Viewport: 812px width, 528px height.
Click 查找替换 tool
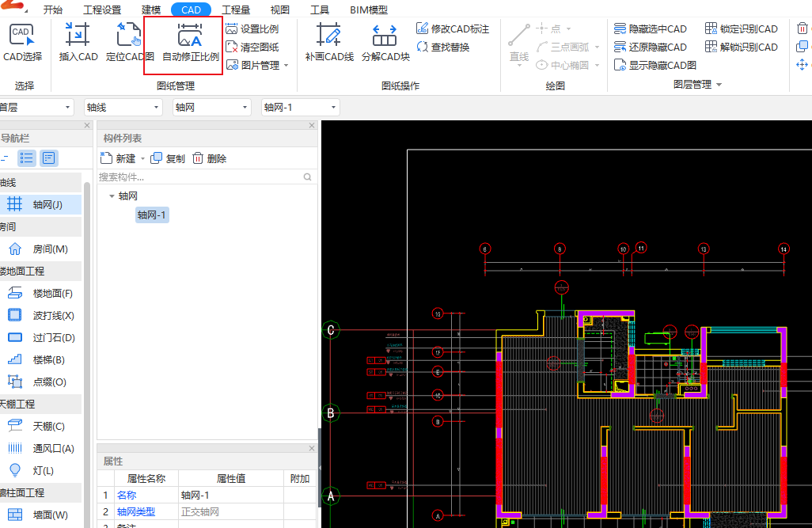coord(443,47)
